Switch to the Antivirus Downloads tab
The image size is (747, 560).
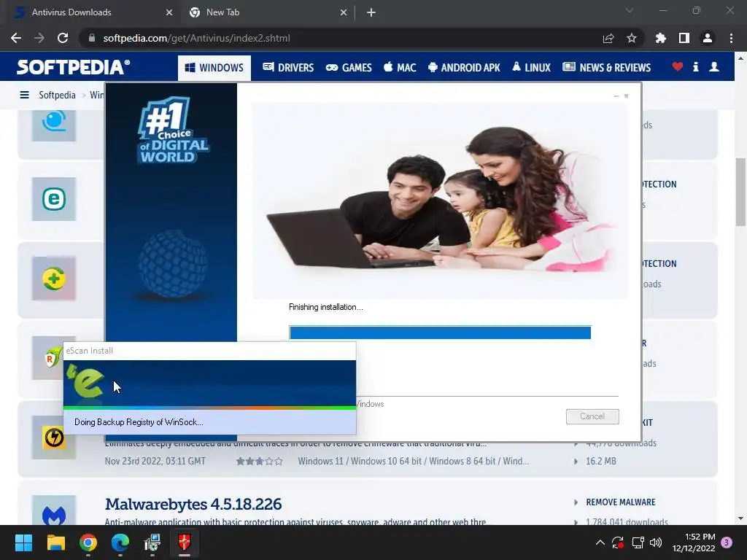90,13
